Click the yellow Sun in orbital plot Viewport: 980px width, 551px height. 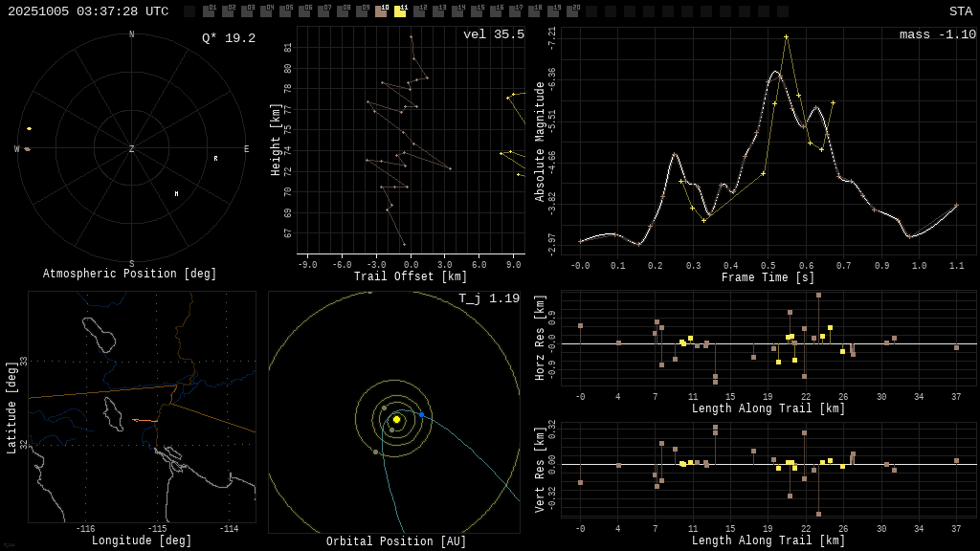[x=396, y=419]
